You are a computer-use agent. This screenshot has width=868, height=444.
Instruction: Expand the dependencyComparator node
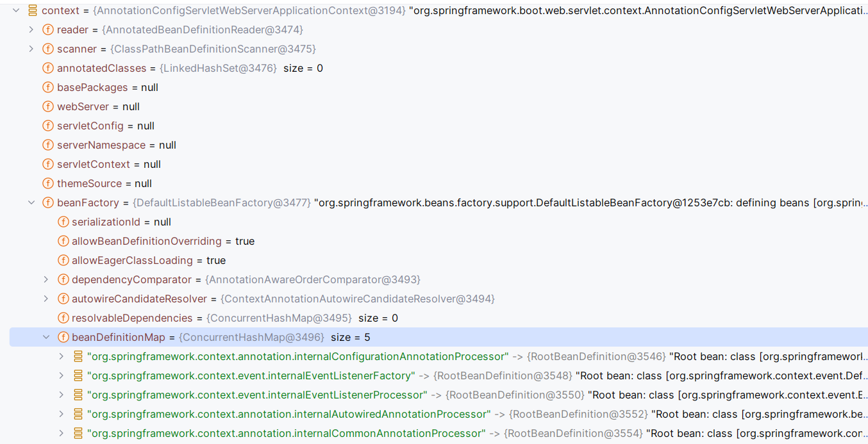[x=46, y=279]
